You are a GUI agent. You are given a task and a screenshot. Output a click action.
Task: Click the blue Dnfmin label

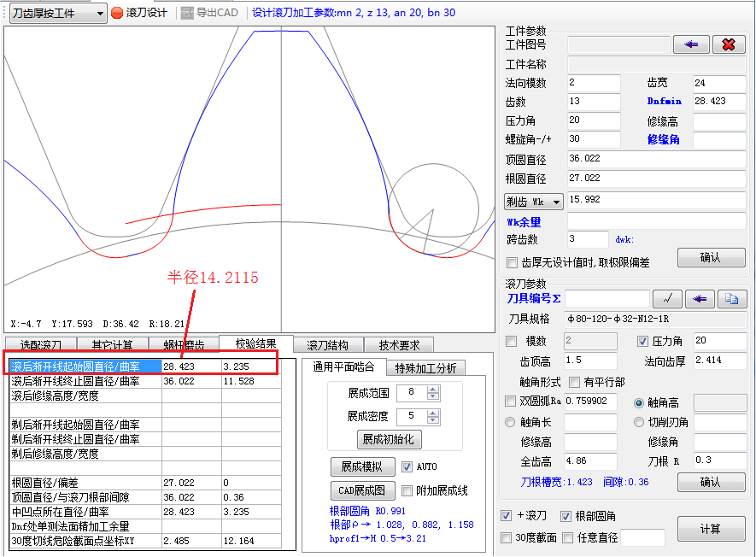pos(664,102)
